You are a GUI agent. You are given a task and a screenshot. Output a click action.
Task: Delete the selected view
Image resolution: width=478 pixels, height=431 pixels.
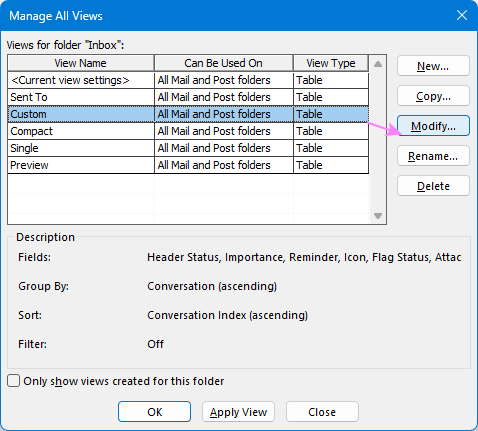(433, 186)
